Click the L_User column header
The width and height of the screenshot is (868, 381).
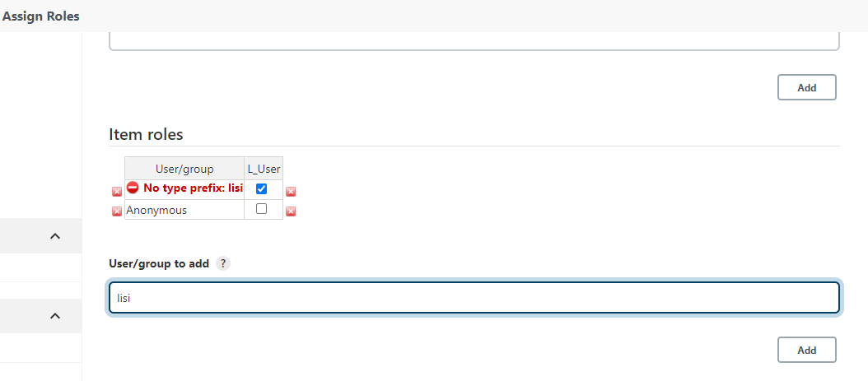264,169
